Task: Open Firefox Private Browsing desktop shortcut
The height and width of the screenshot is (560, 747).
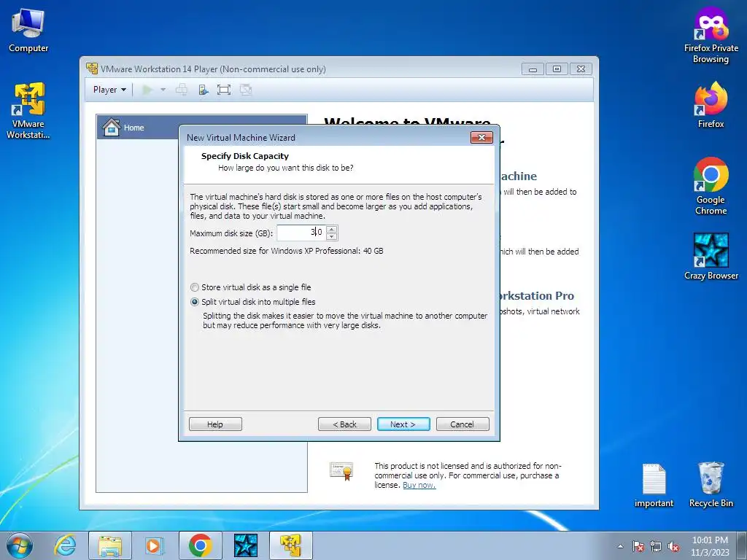Action: pyautogui.click(x=711, y=35)
